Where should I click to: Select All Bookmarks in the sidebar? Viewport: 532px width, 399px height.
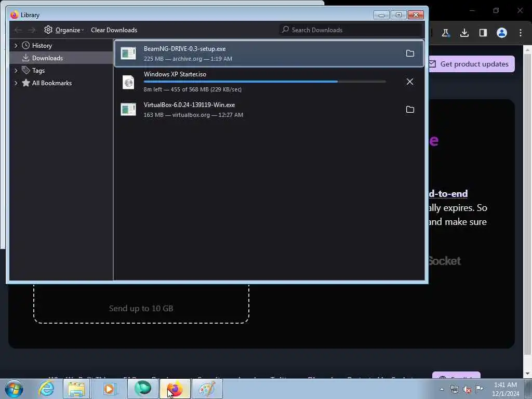click(x=51, y=83)
